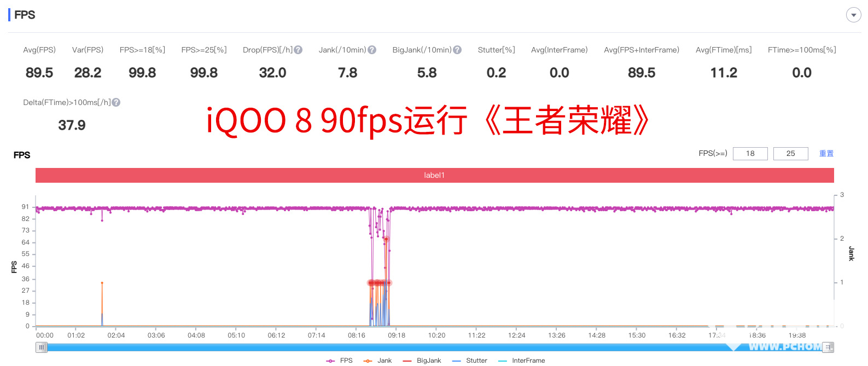Viewport: 868px width, 366px height.
Task: Click the BigJank value 5.8
Action: pos(427,73)
